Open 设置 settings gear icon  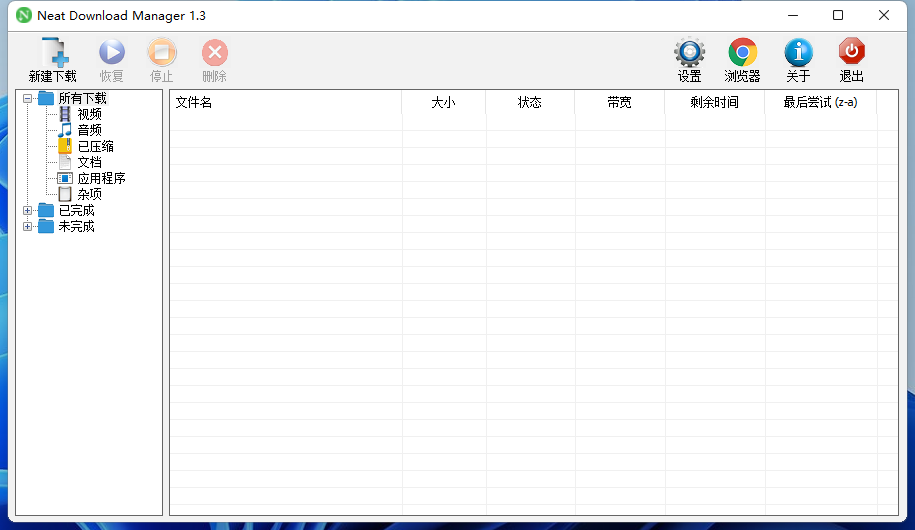690,53
